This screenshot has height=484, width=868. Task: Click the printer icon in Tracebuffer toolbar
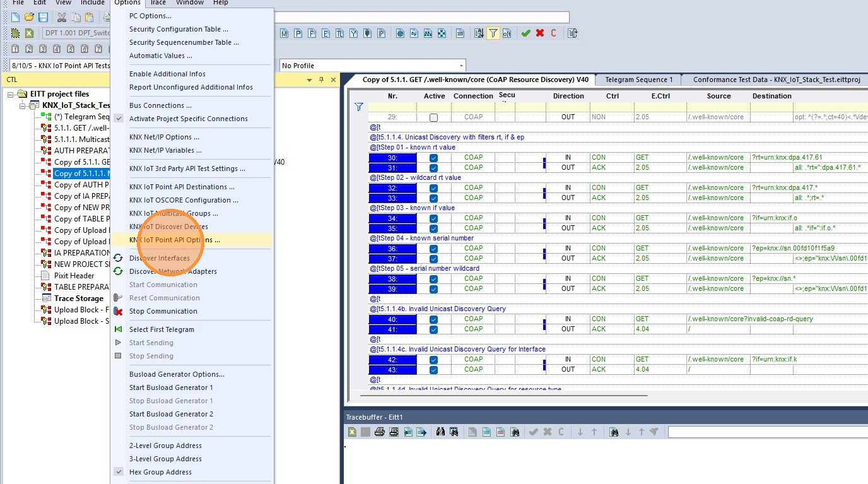380,432
